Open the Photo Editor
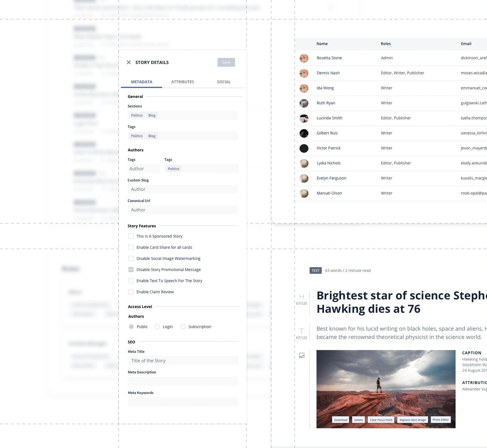 click(440, 420)
